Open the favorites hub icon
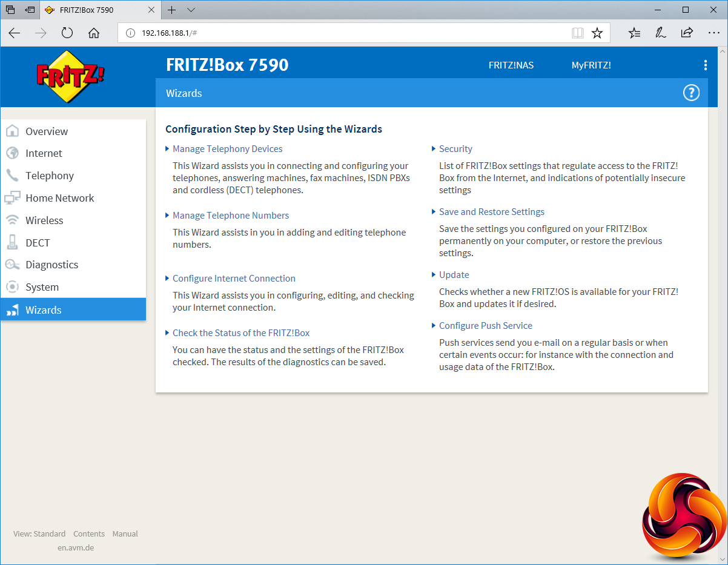Viewport: 728px width, 565px height. pos(634,33)
